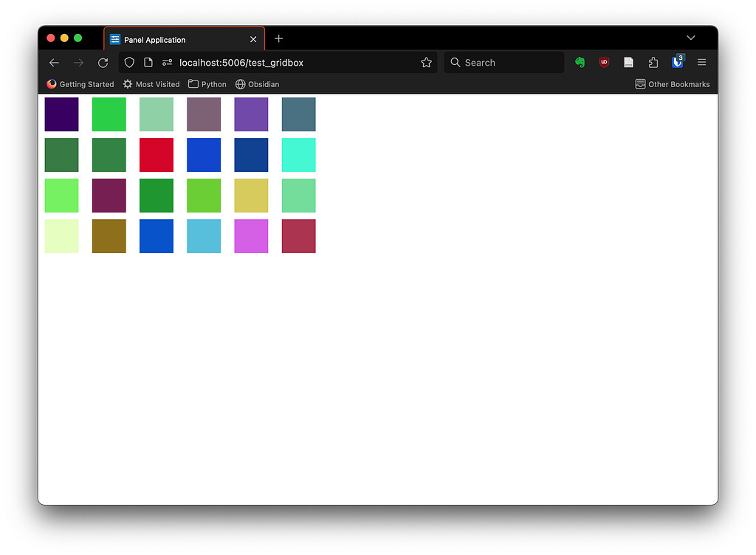This screenshot has width=756, height=555.
Task: Expand the list-all-tabs chevron
Action: point(690,38)
